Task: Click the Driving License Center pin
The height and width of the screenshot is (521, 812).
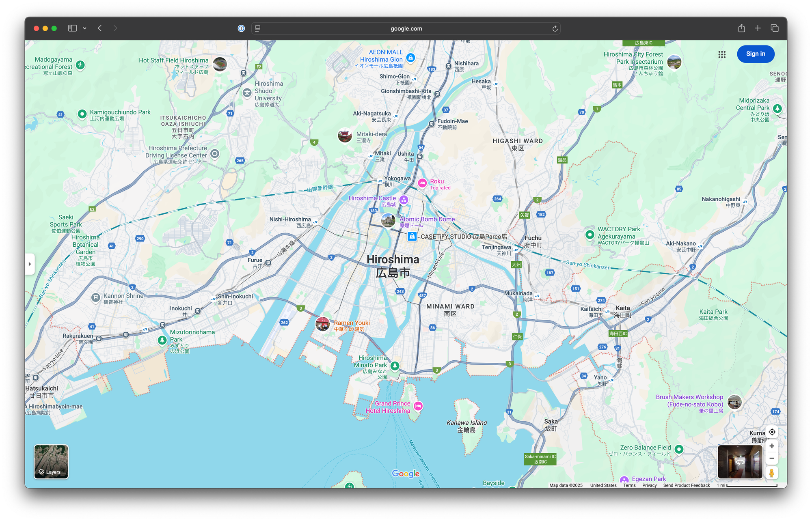Action: [x=215, y=154]
